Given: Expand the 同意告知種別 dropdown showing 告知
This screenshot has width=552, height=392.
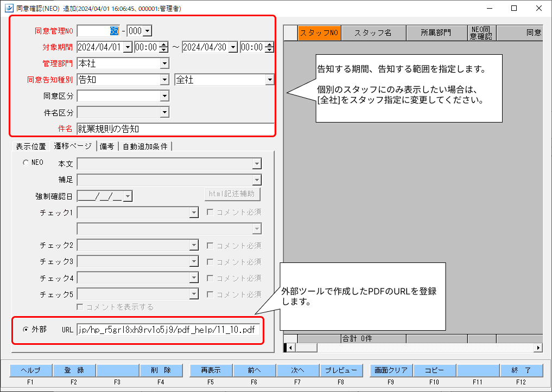Looking at the screenshot, I should [164, 80].
